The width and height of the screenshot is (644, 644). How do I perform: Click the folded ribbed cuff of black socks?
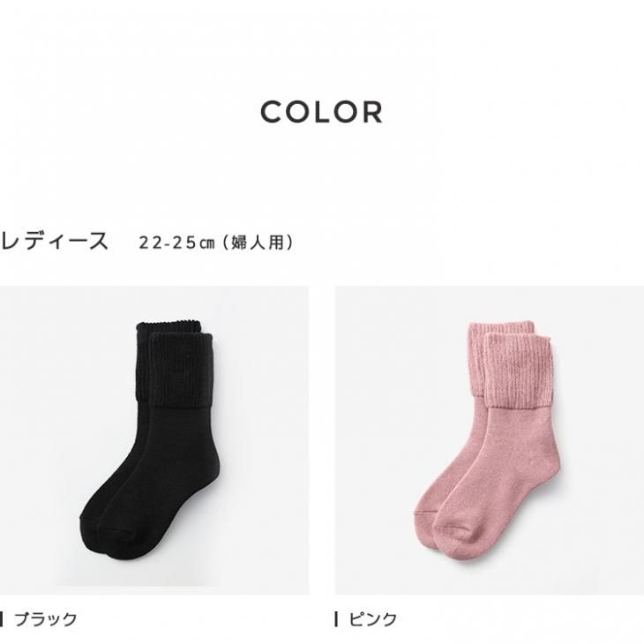click(x=181, y=370)
